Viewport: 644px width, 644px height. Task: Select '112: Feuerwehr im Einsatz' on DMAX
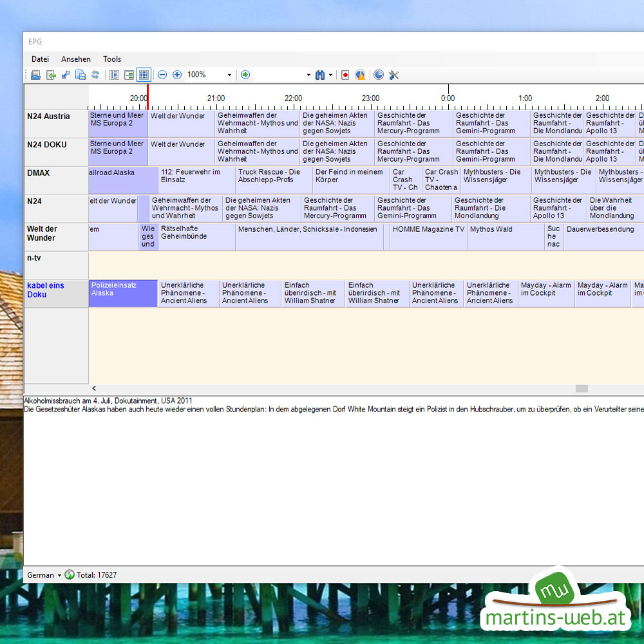tap(196, 180)
